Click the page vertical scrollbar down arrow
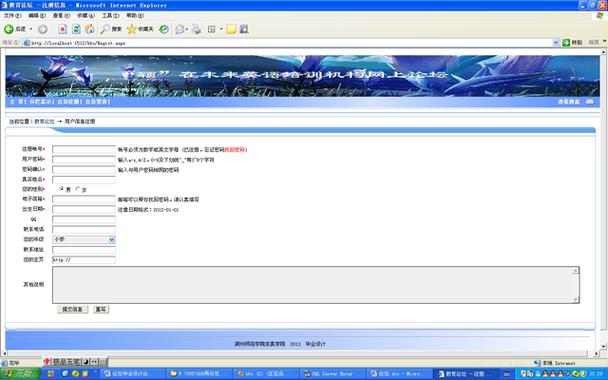Viewport: 608px width, 380px height. [604, 346]
